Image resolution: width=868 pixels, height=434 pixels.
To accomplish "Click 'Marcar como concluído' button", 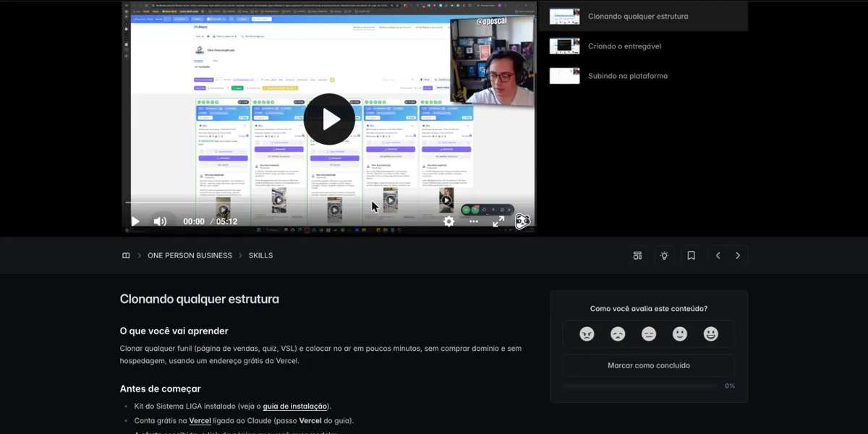I will (x=649, y=365).
